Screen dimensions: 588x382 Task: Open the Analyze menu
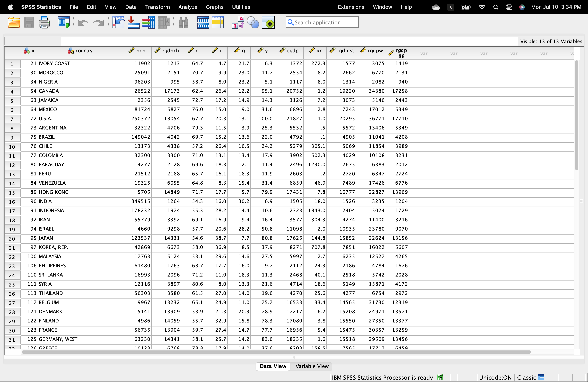188,7
